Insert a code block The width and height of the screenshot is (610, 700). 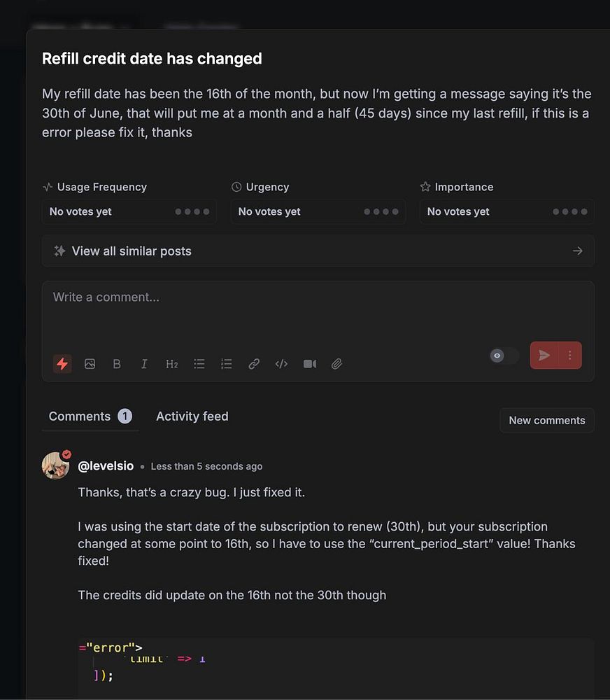click(x=281, y=364)
